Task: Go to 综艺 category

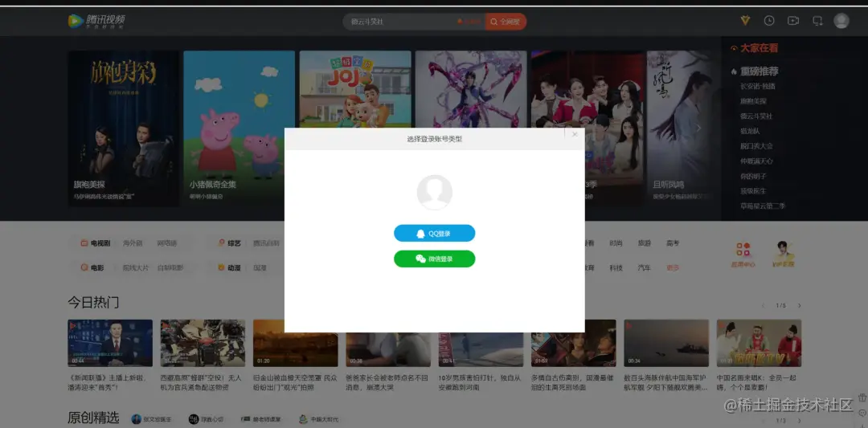Action: [x=234, y=243]
